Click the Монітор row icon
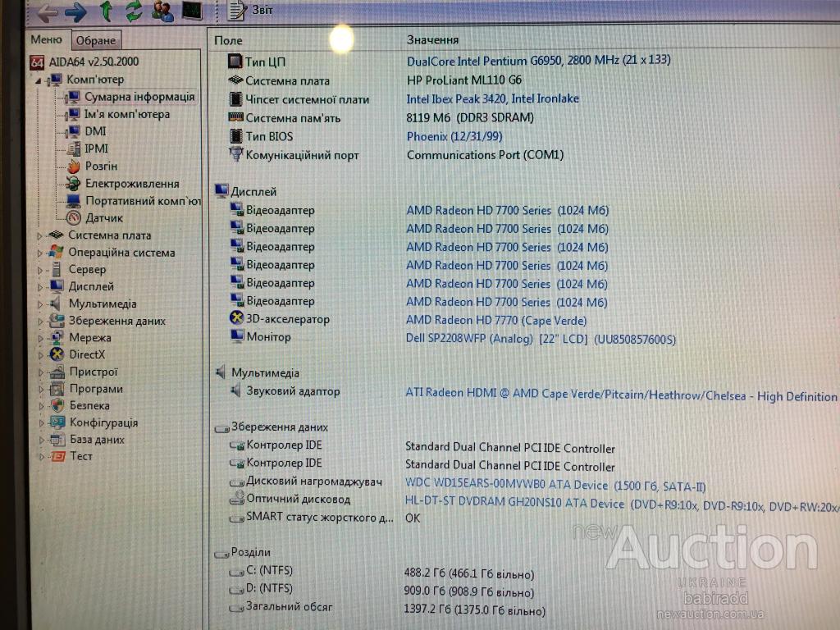The width and height of the screenshot is (840, 630). tap(237, 336)
